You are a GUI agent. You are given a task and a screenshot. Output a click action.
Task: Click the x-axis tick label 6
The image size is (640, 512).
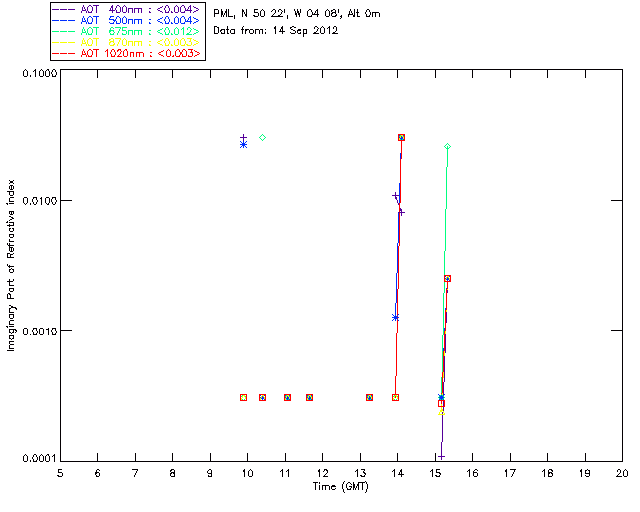tap(98, 473)
